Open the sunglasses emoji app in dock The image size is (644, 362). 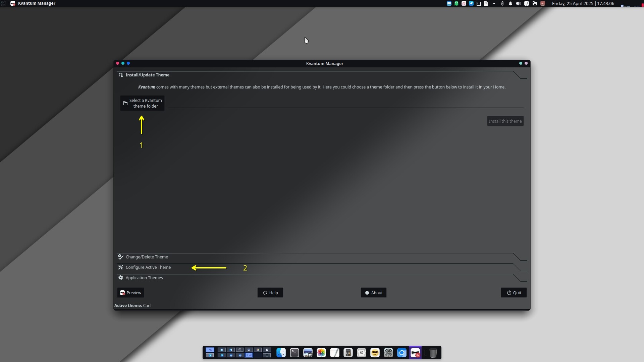click(375, 353)
